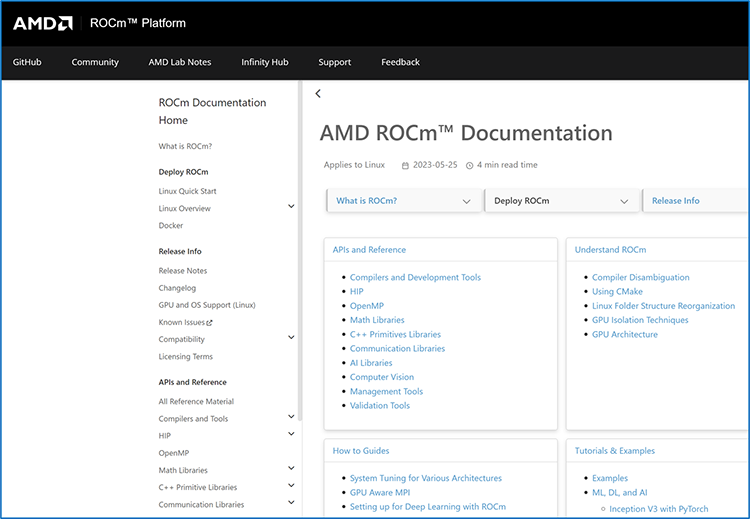Expand Compilers and Tools sidebar item

coord(291,417)
